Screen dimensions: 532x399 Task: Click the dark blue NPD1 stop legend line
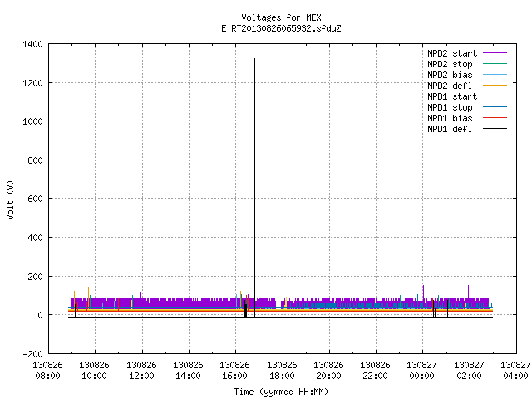tap(495, 107)
